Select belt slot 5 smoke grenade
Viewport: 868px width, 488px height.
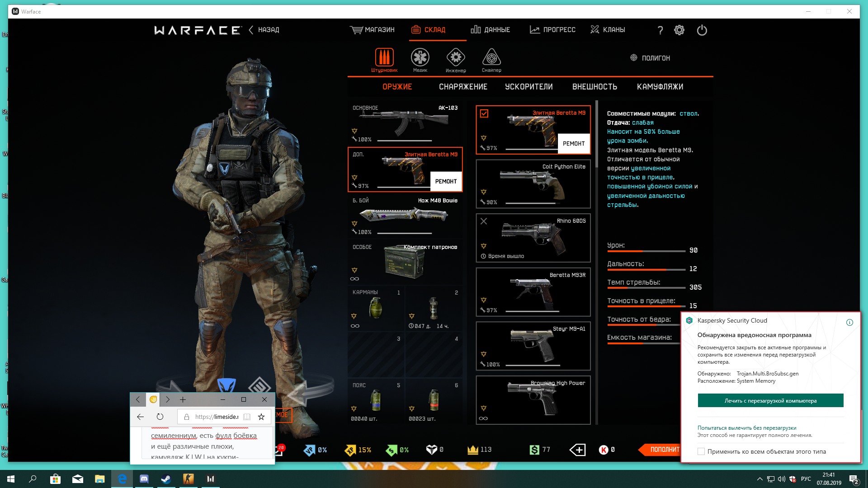pos(376,402)
